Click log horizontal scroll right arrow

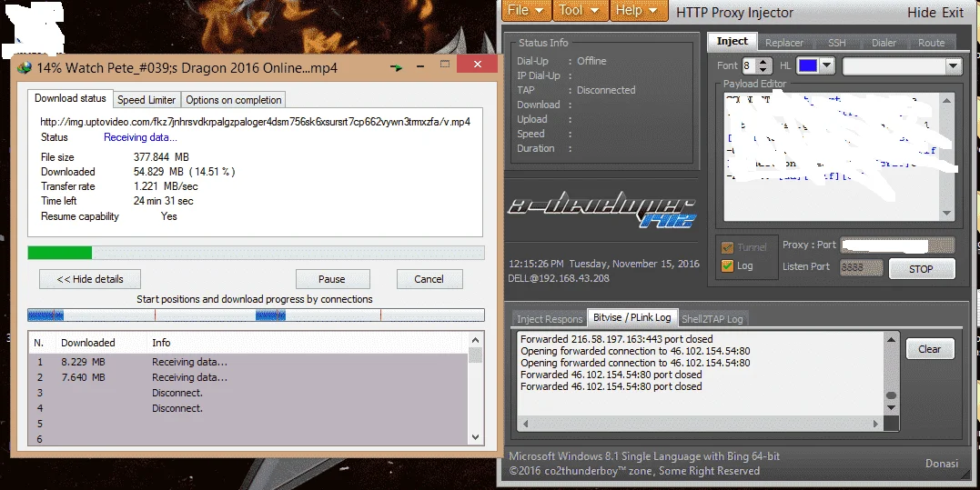point(875,424)
